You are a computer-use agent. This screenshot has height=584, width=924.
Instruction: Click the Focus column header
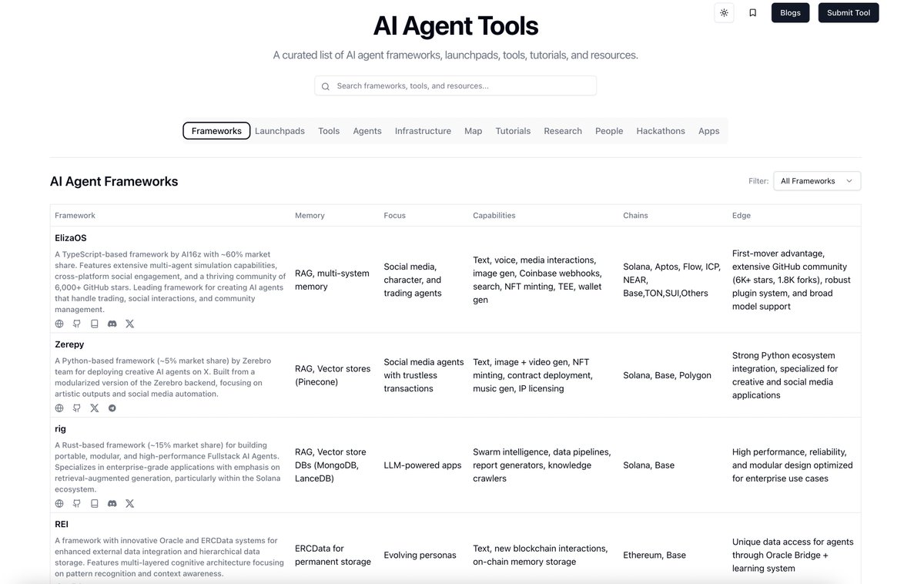[394, 216]
